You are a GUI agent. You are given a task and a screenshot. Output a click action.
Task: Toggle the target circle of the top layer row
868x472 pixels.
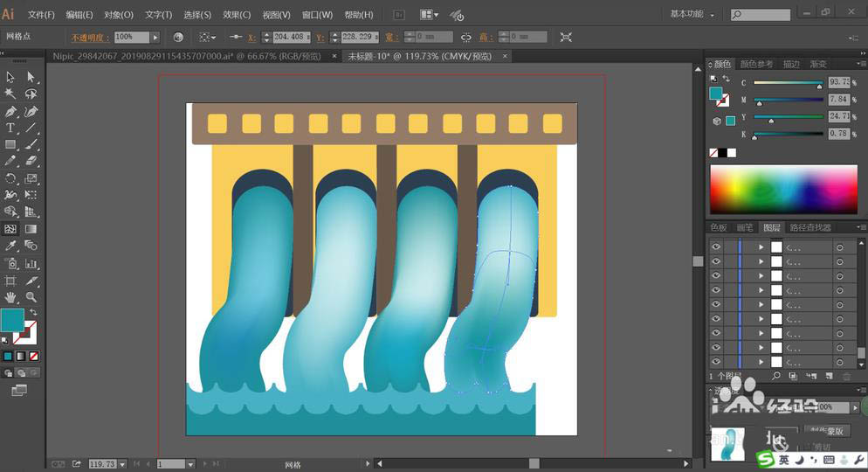click(839, 247)
